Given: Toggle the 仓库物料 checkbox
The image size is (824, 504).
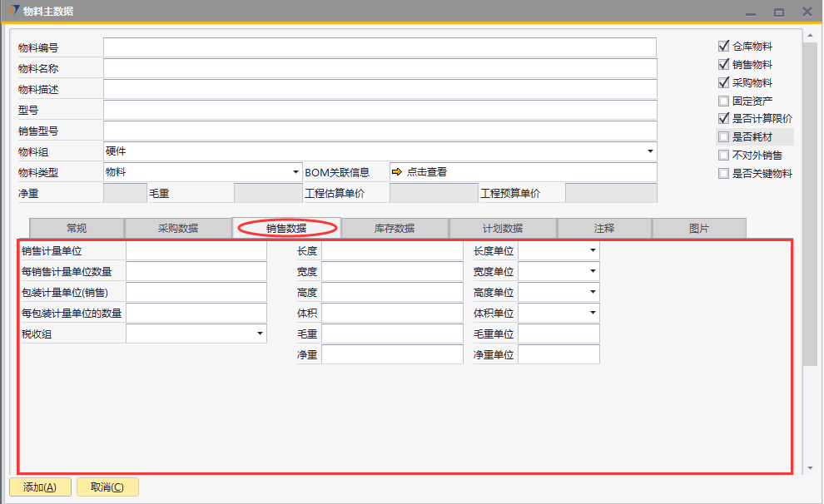Looking at the screenshot, I should coord(723,47).
